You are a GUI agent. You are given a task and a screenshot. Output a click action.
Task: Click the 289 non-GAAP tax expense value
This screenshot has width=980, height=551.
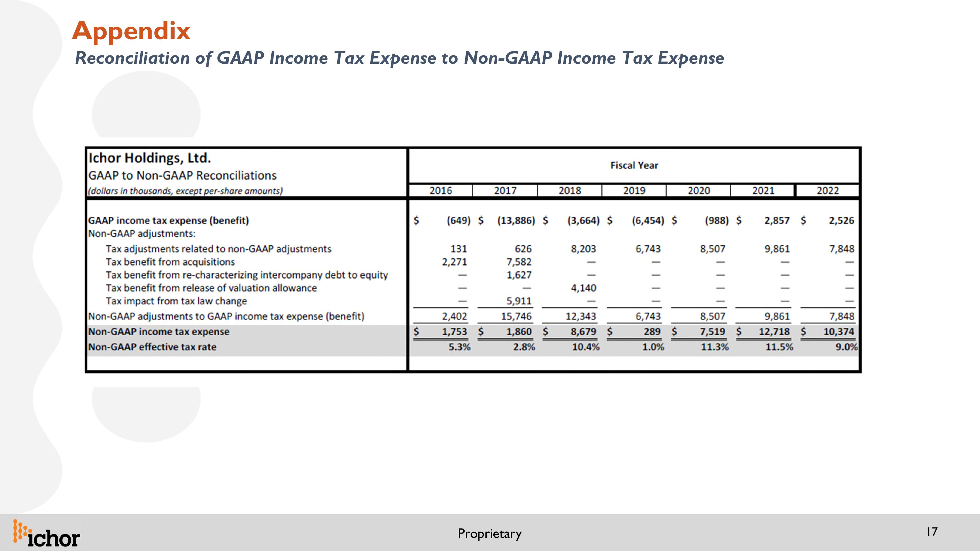[652, 332]
